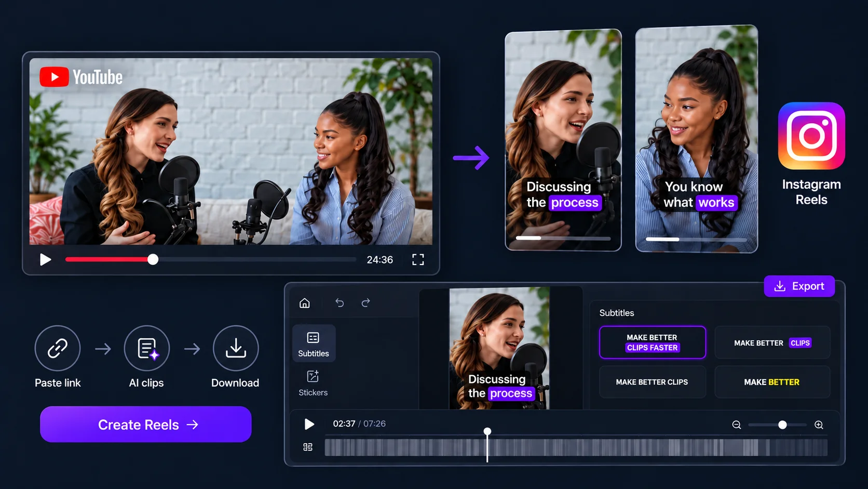868x489 pixels.
Task: Select the MAKE BETTER CLIPS FASTER subtitle style
Action: (653, 342)
